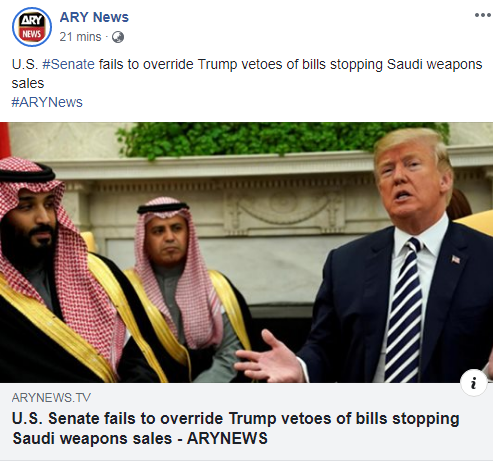The width and height of the screenshot is (493, 461).
Task: Follow the #ARYNews hashtag
Action: [47, 102]
